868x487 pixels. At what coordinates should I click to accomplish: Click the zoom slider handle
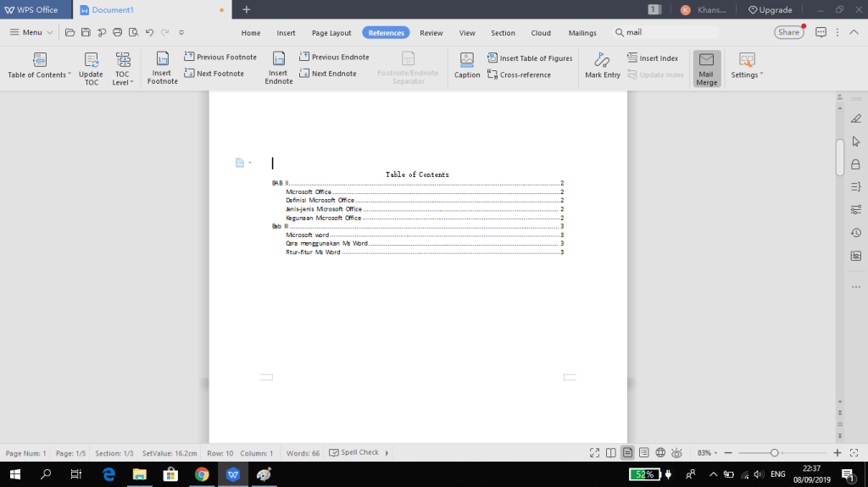pyautogui.click(x=775, y=453)
